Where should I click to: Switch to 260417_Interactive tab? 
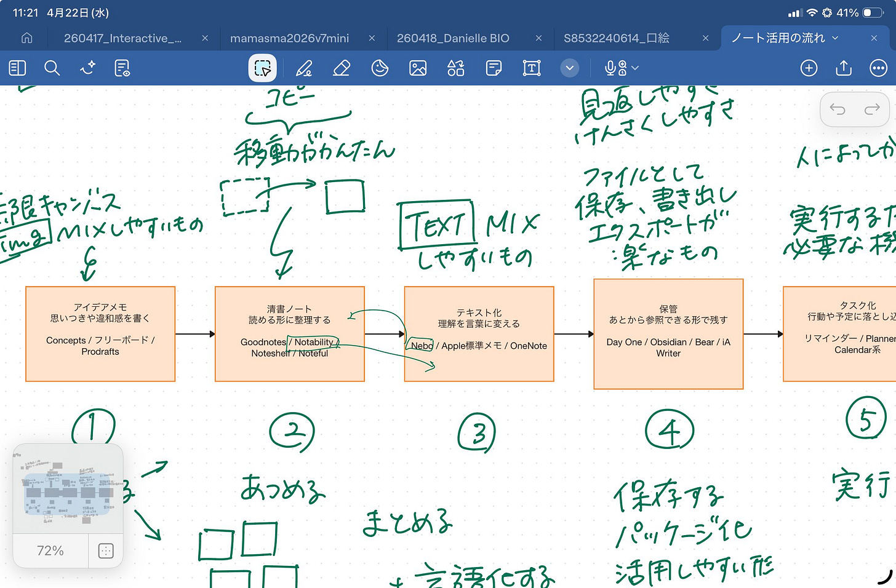pyautogui.click(x=122, y=38)
